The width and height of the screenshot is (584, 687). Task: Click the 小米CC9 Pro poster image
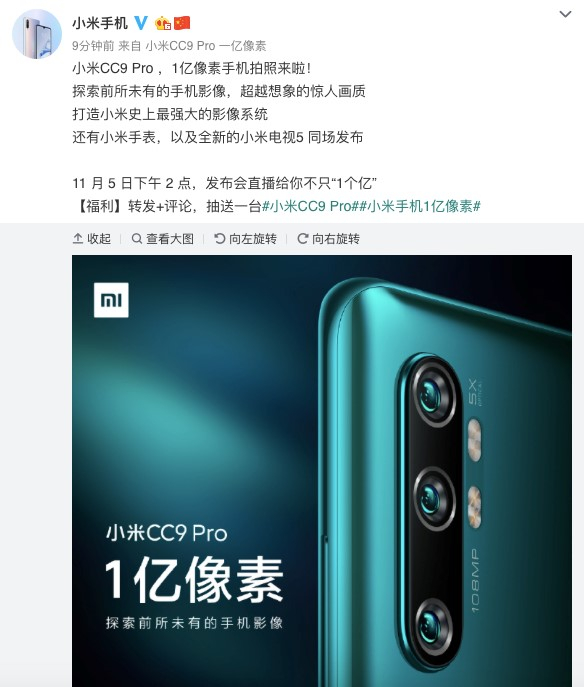tap(322, 471)
